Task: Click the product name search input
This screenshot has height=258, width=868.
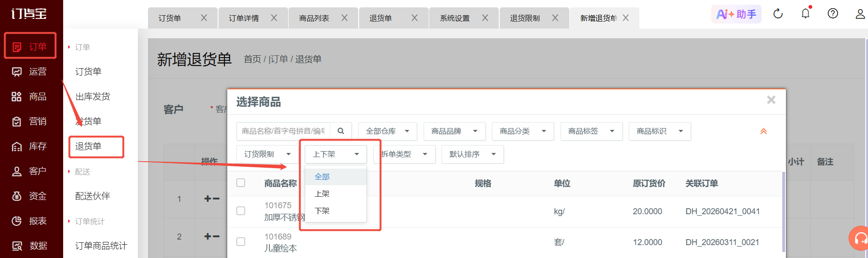Action: tap(283, 131)
